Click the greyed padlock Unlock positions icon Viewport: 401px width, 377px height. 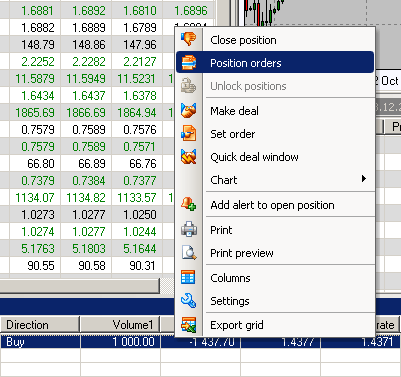(188, 86)
